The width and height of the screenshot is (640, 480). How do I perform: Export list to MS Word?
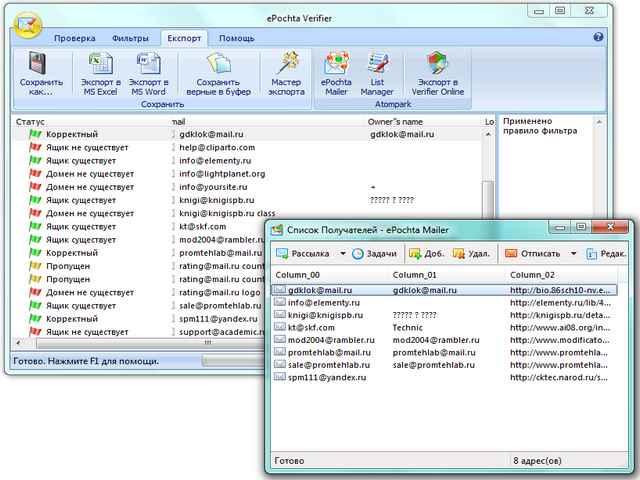[x=148, y=74]
